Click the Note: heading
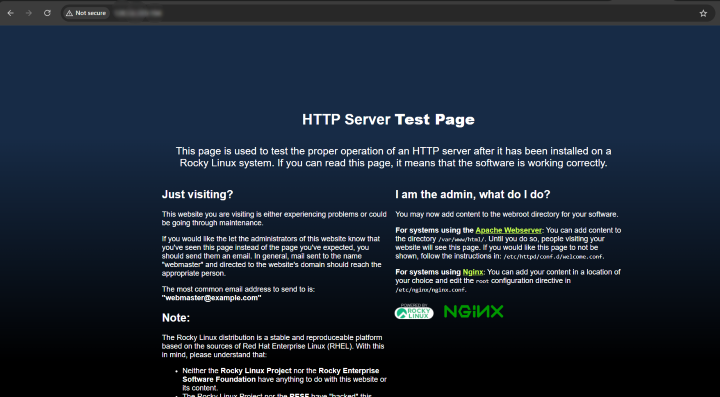 click(x=176, y=318)
